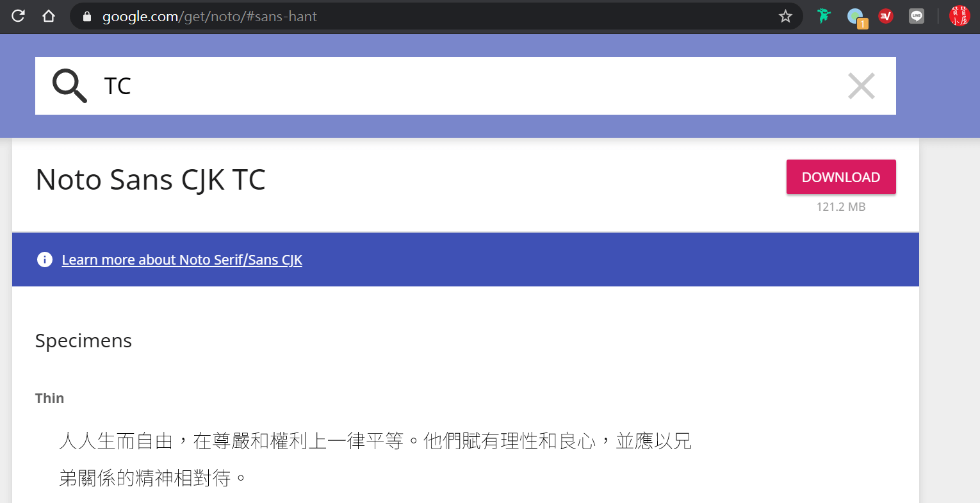Screen dimensions: 980x503
Task: Click the magnifier search icon
Action: click(x=69, y=86)
